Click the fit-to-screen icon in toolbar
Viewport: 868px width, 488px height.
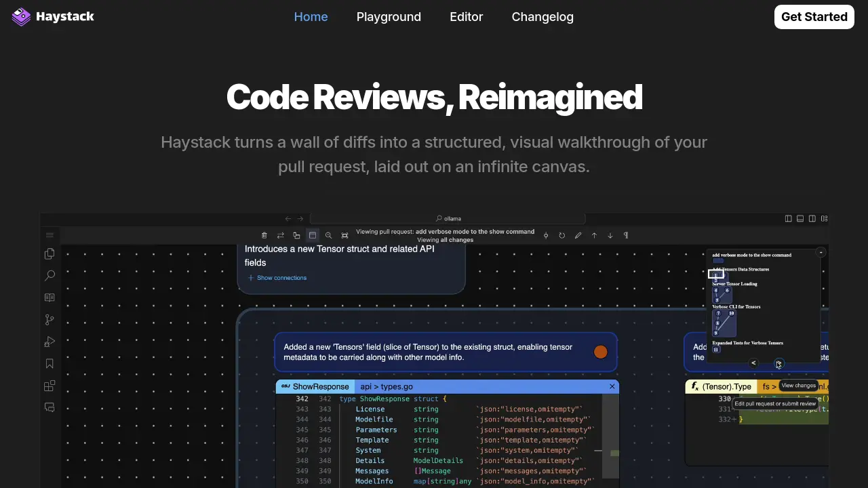pos(344,235)
